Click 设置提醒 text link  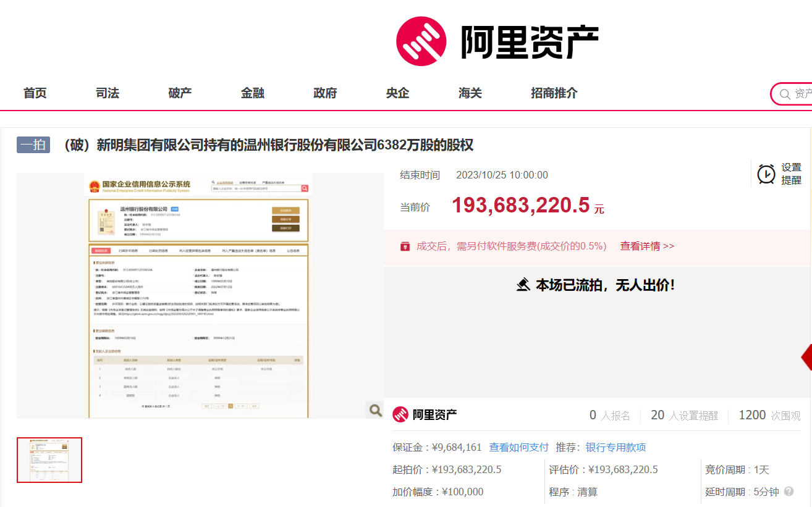[792, 174]
